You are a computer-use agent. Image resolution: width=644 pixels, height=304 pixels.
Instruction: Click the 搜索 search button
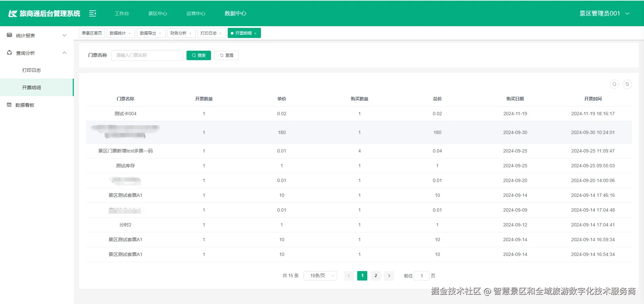coord(199,55)
